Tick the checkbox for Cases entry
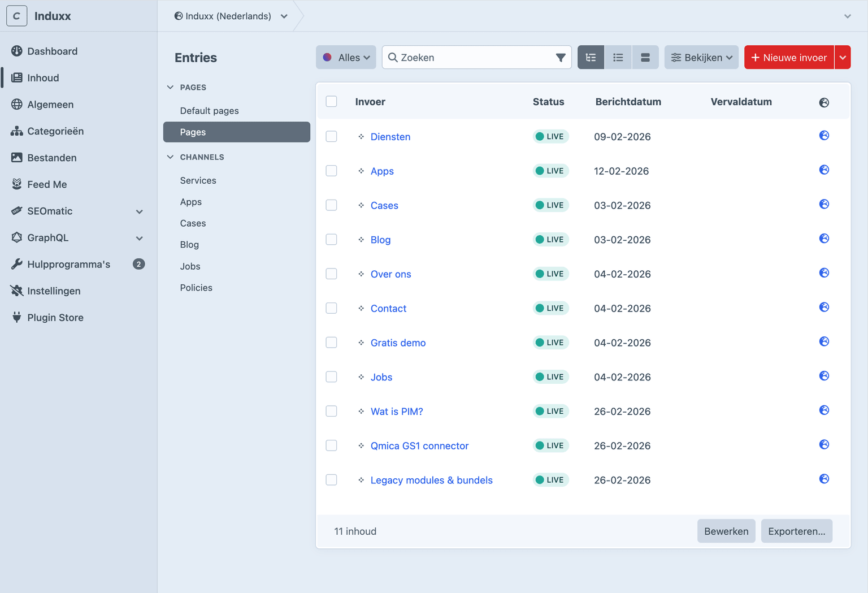Image resolution: width=868 pixels, height=593 pixels. coord(332,205)
